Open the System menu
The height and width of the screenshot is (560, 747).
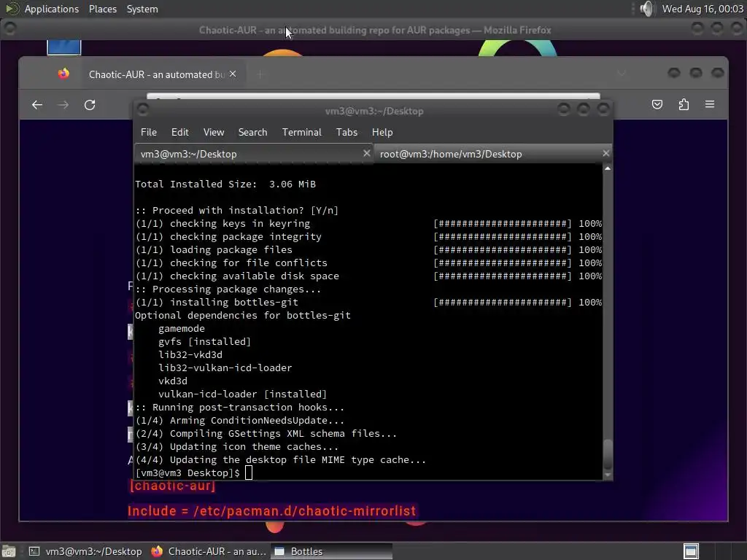point(142,9)
